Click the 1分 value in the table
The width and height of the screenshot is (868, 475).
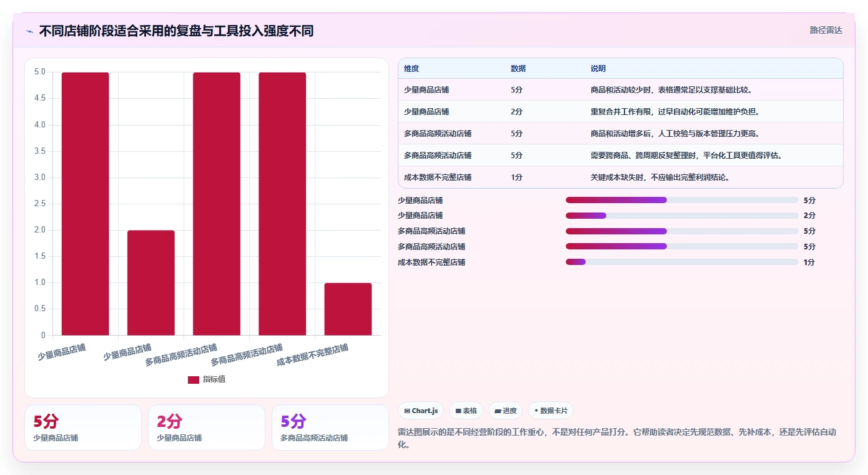coord(516,177)
